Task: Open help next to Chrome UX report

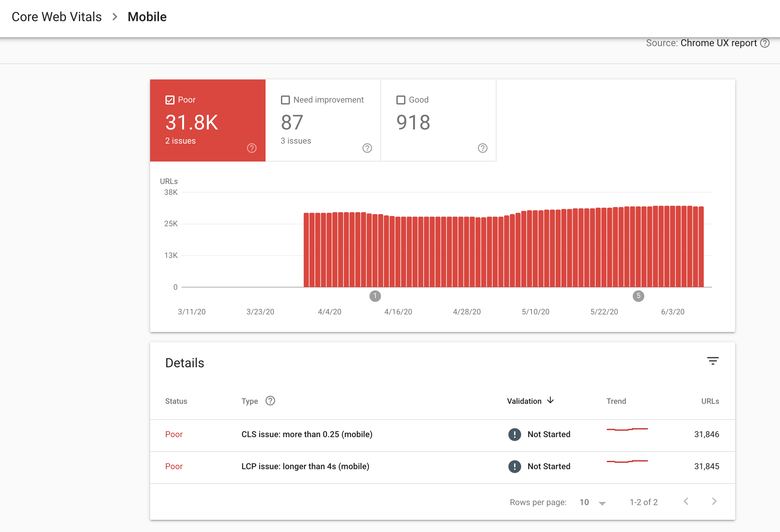Action: tap(765, 43)
